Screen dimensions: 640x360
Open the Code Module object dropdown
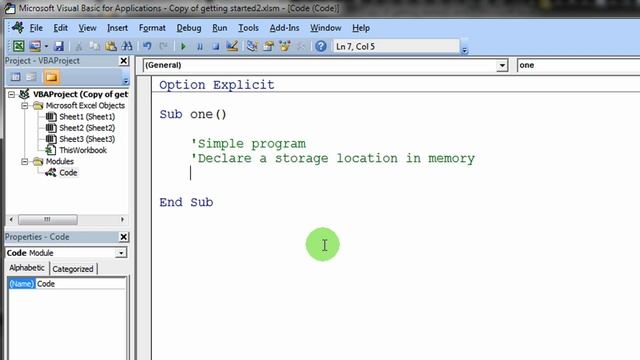point(121,253)
